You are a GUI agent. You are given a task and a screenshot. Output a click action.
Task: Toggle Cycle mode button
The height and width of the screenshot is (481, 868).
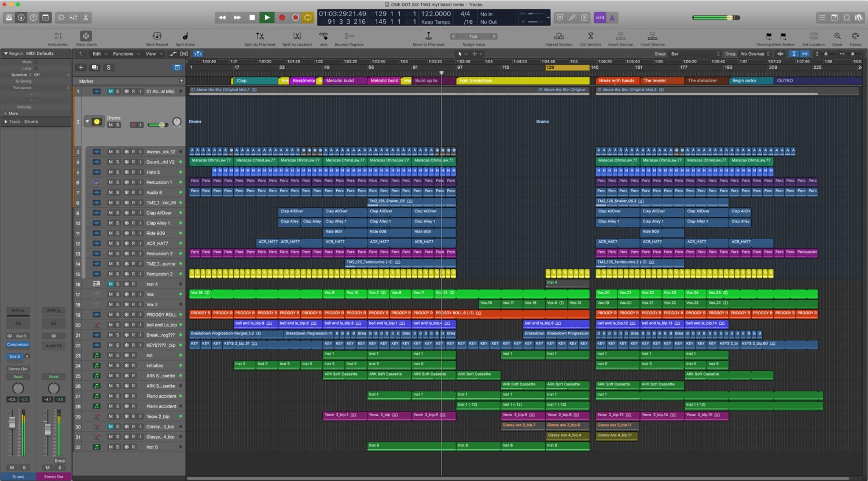click(308, 18)
